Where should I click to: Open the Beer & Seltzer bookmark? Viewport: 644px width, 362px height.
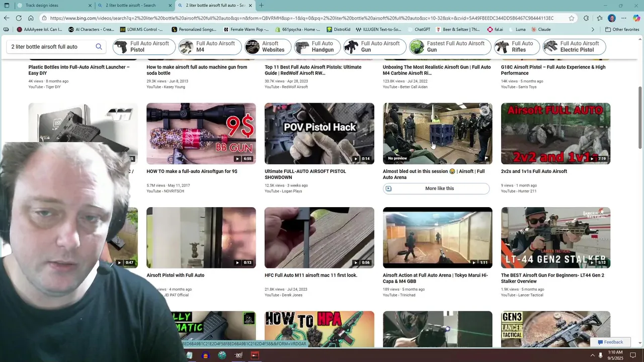point(458,30)
